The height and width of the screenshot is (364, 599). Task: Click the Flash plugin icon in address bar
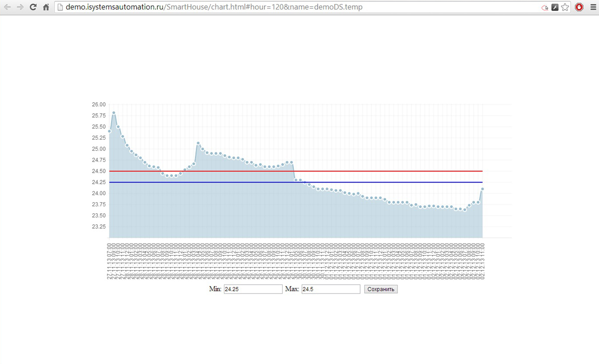555,7
